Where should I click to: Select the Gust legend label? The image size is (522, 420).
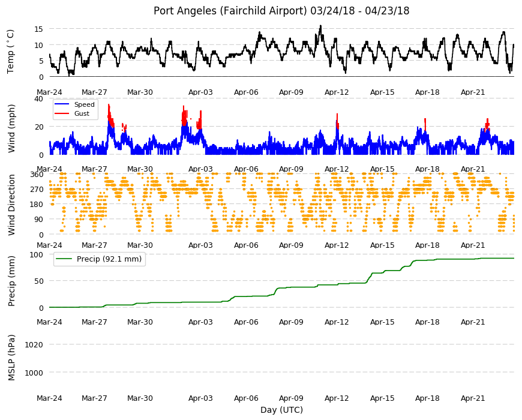click(82, 113)
